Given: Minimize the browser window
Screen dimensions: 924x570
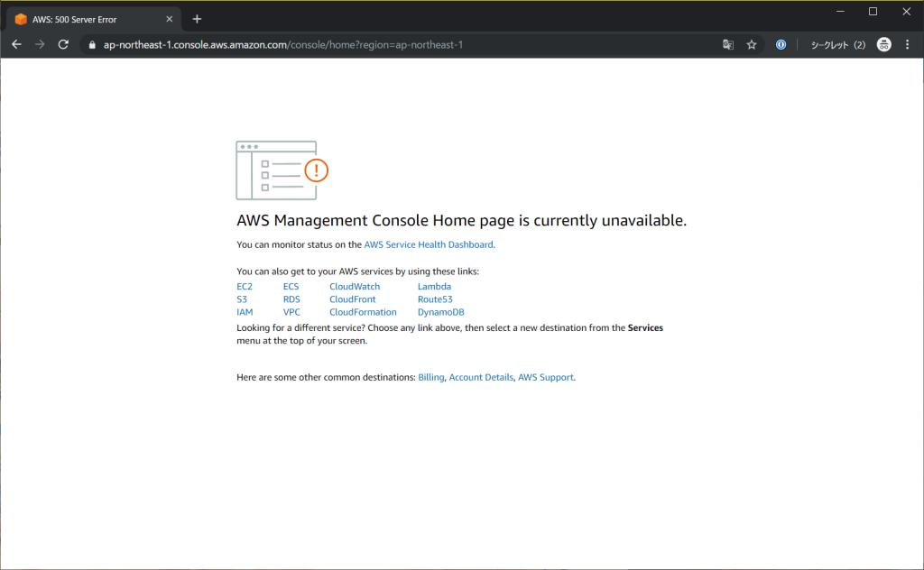Looking at the screenshot, I should tap(840, 11).
